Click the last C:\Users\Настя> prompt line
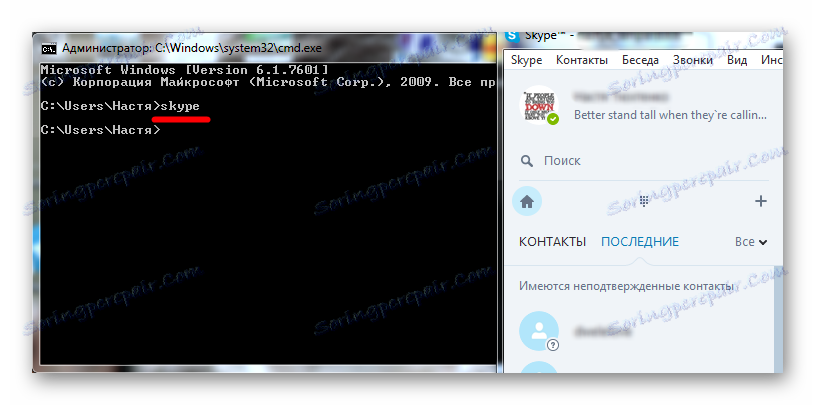The height and width of the screenshot is (405, 815). pyautogui.click(x=101, y=130)
